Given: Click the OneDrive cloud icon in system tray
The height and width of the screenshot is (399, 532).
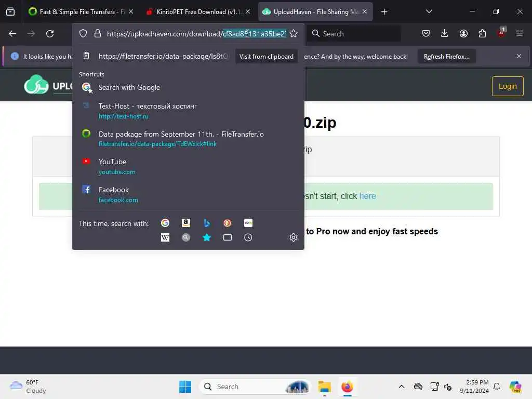Looking at the screenshot, I should [x=418, y=387].
